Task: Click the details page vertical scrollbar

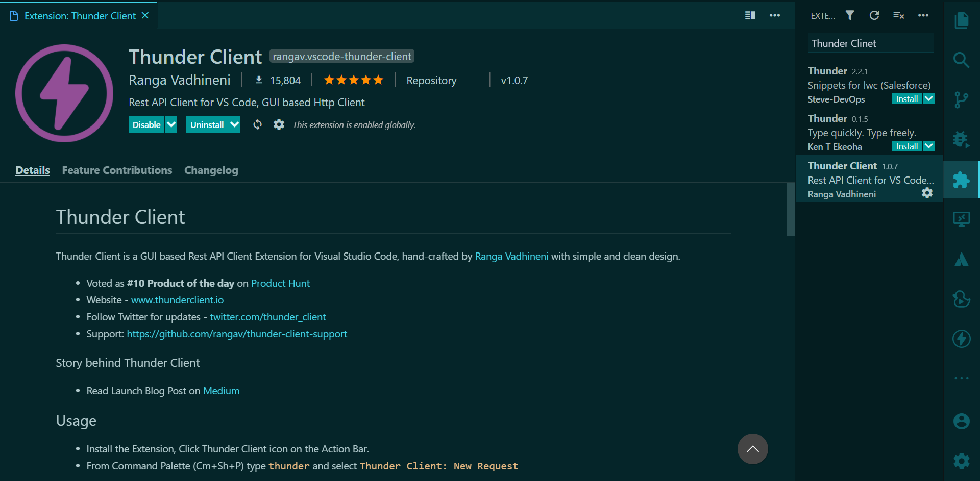Action: tap(791, 209)
